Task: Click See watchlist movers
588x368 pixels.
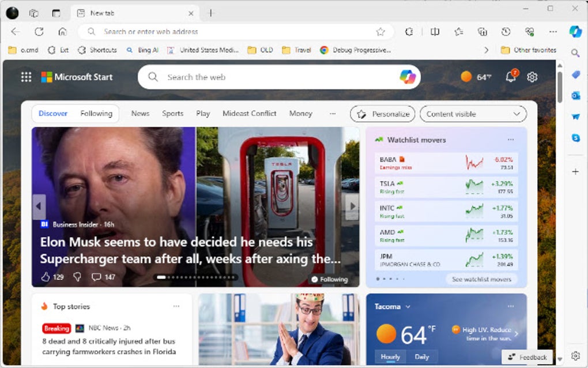Action: point(481,279)
